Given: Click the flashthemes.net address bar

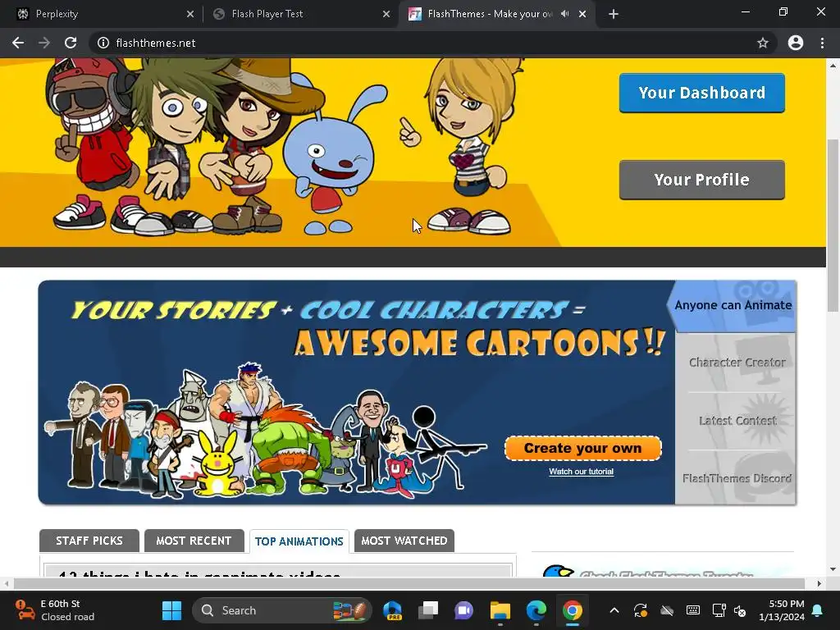Looking at the screenshot, I should [x=428, y=43].
